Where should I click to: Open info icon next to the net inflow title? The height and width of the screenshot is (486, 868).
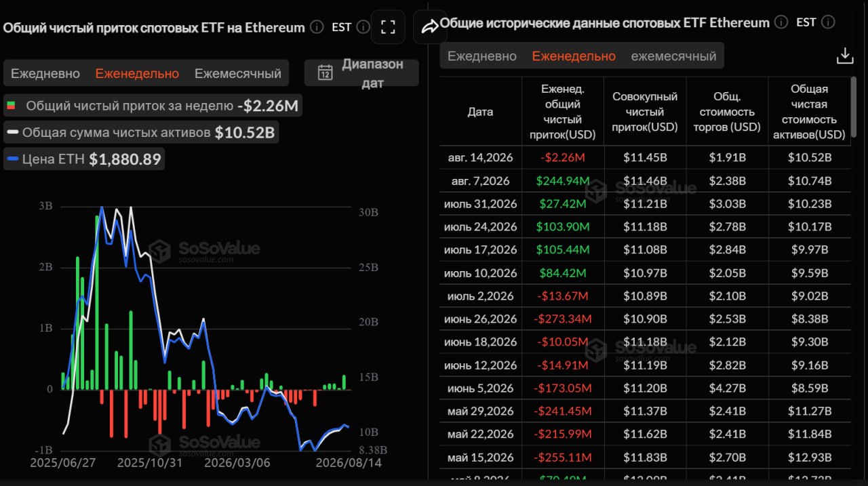click(x=317, y=27)
